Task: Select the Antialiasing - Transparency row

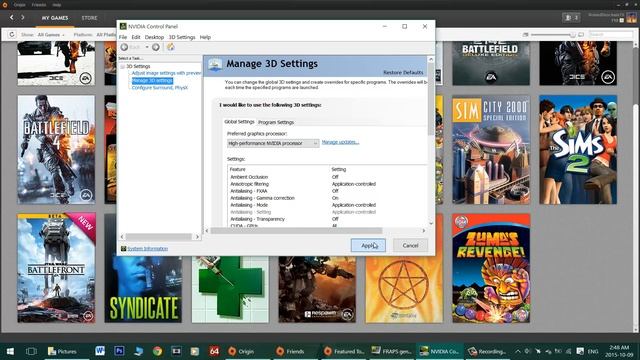Action: (x=328, y=219)
